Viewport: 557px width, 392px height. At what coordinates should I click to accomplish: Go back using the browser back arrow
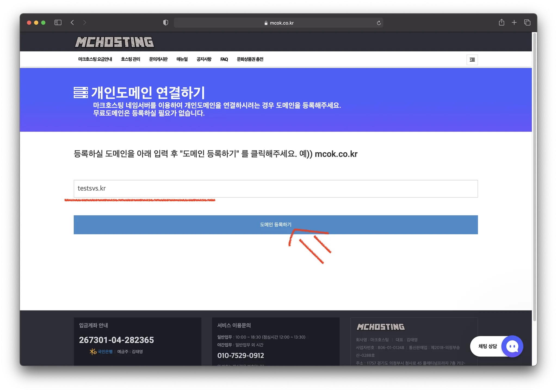72,23
